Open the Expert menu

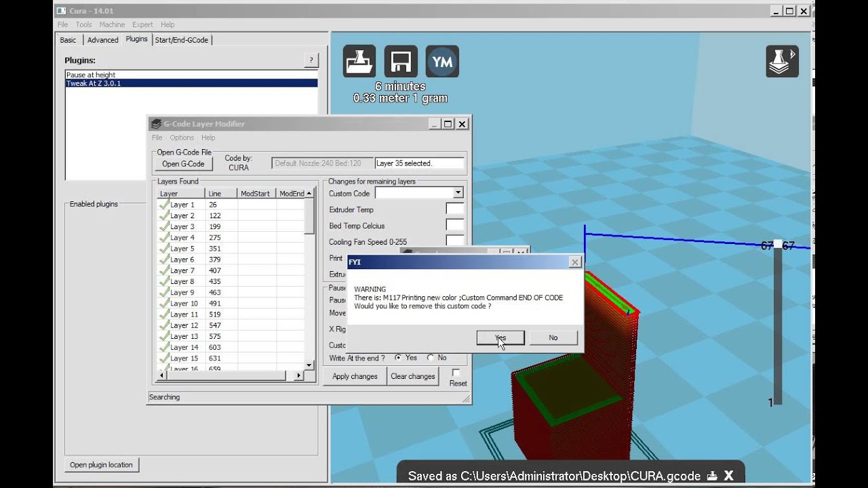142,24
